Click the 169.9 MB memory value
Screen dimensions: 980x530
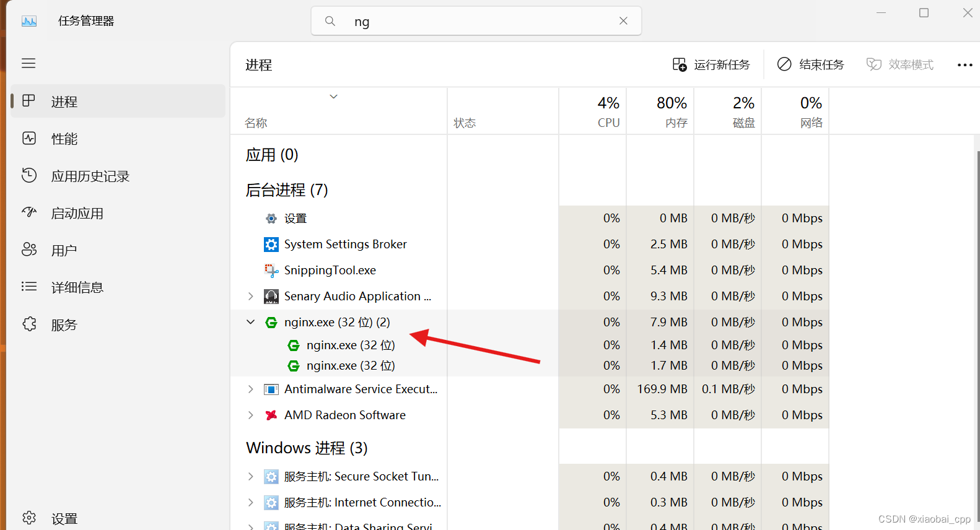[x=662, y=389]
